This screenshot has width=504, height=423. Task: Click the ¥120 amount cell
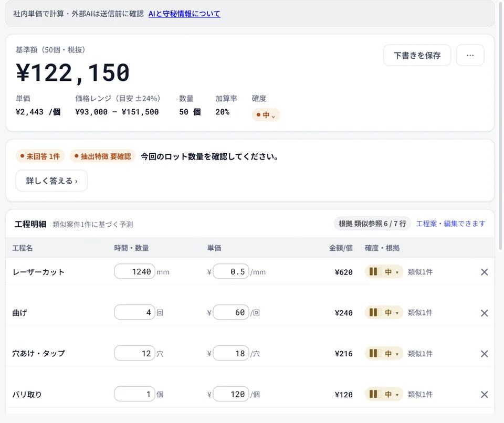(343, 395)
